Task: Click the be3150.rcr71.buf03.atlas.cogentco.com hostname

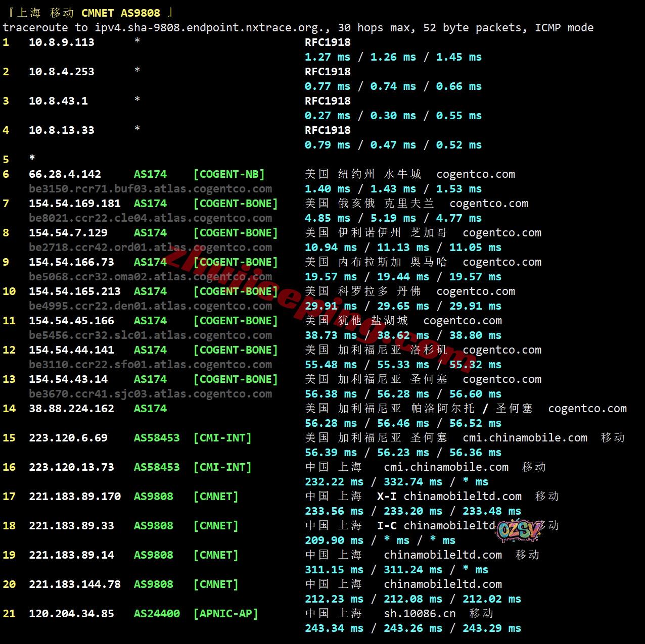Action: tap(150, 189)
